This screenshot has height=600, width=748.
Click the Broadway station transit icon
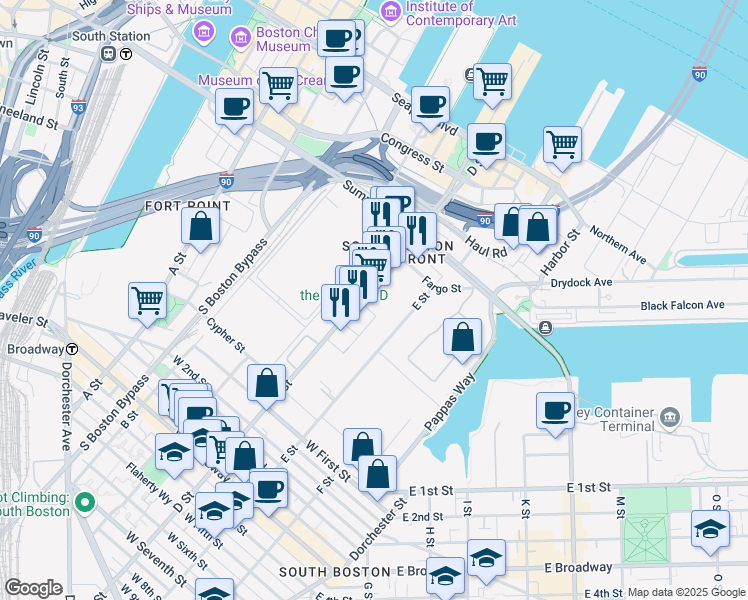pos(73,350)
